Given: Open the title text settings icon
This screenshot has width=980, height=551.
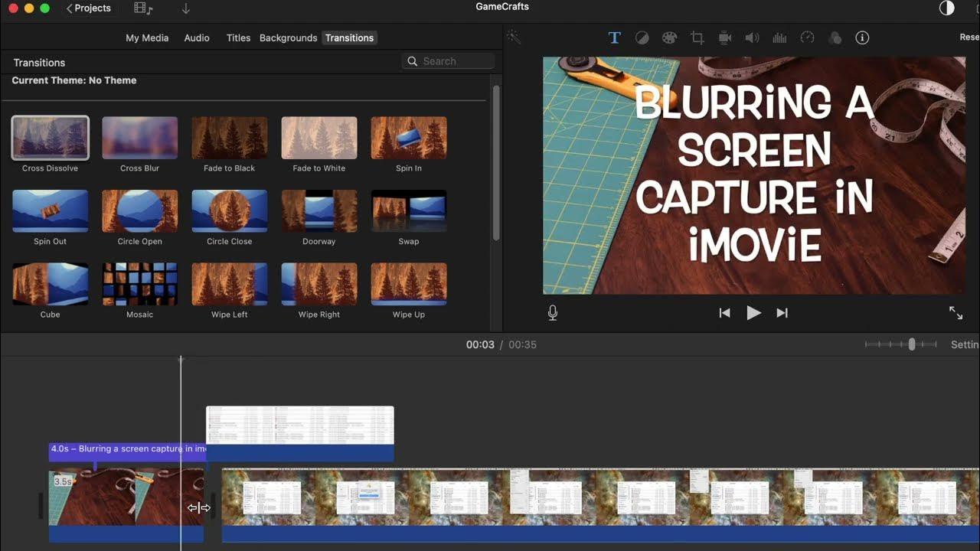Looking at the screenshot, I should click(x=614, y=37).
